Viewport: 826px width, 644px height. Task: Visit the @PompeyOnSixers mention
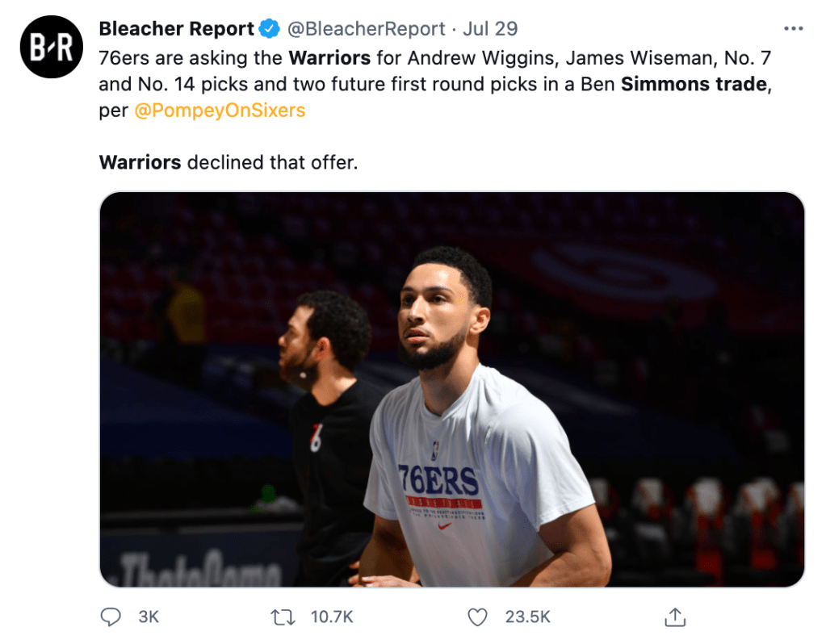pyautogui.click(x=220, y=110)
